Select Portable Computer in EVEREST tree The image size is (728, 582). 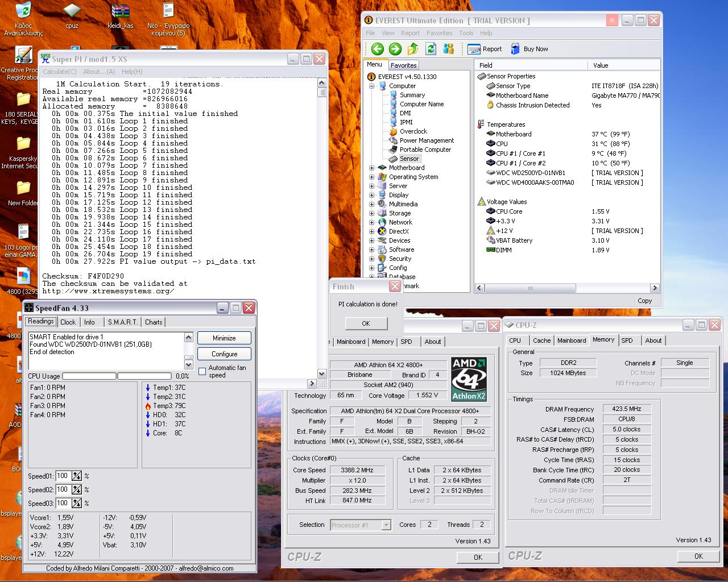click(425, 149)
